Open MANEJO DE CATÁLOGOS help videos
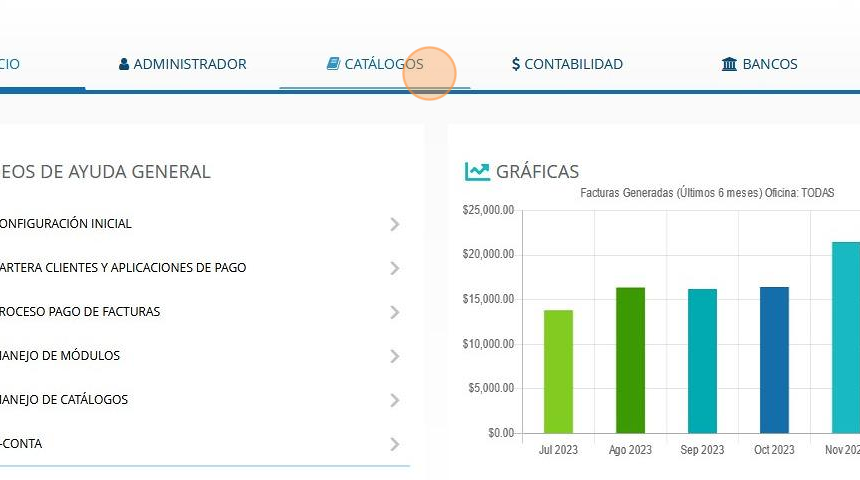The image size is (860, 480). point(203,399)
